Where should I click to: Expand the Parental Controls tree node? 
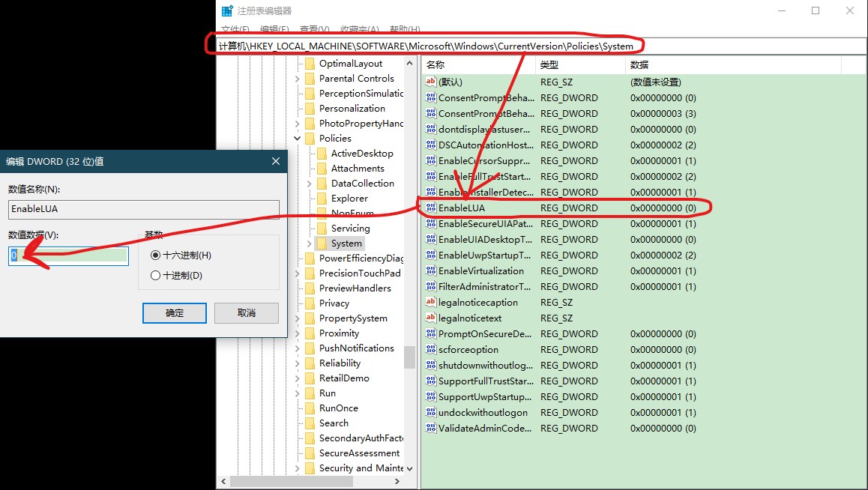pyautogui.click(x=298, y=79)
